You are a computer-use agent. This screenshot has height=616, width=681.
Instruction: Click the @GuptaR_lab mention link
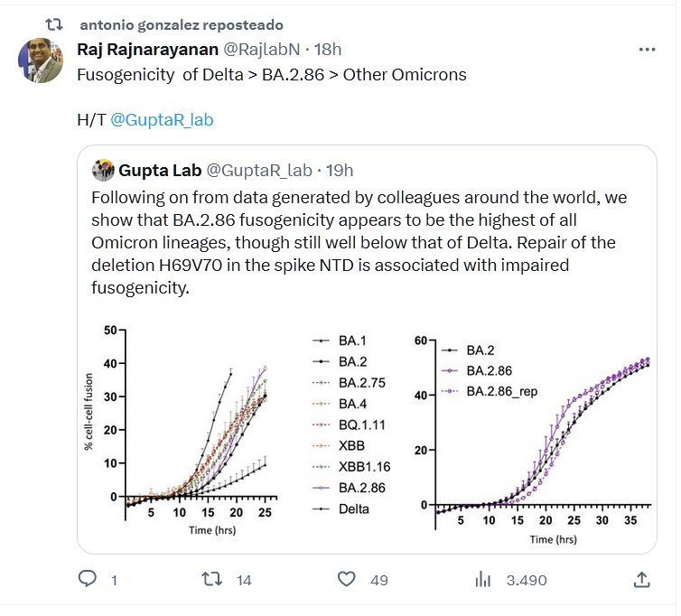point(162,119)
